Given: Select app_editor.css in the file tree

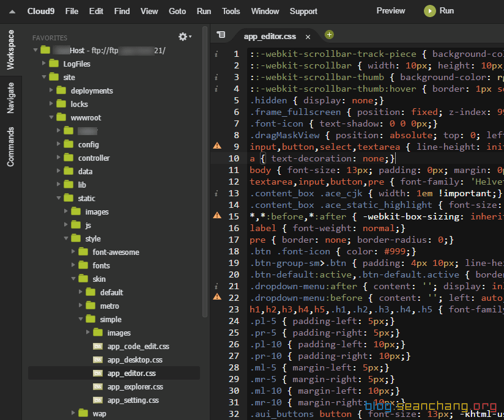Looking at the screenshot, I should tap(114, 373).
